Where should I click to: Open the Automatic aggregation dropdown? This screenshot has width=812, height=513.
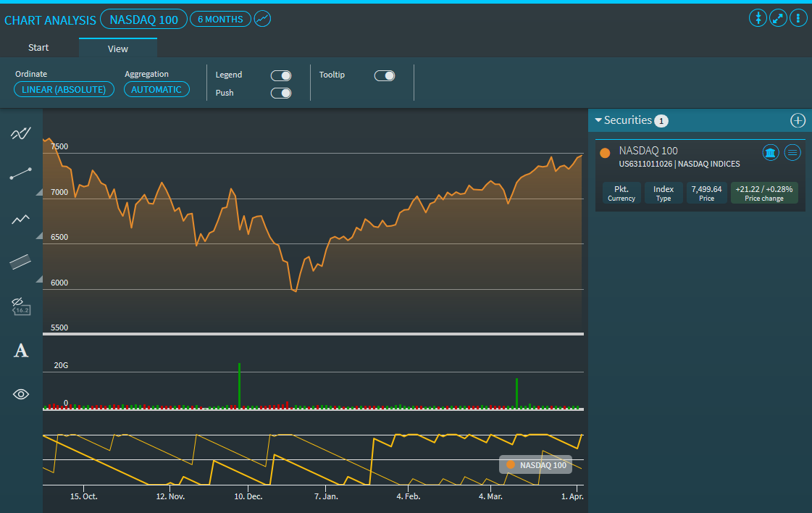(156, 89)
